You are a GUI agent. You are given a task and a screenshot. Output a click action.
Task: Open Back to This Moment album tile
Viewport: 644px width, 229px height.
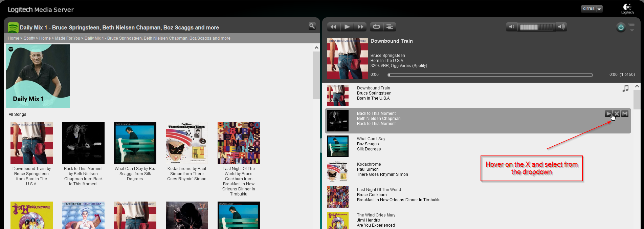83,143
